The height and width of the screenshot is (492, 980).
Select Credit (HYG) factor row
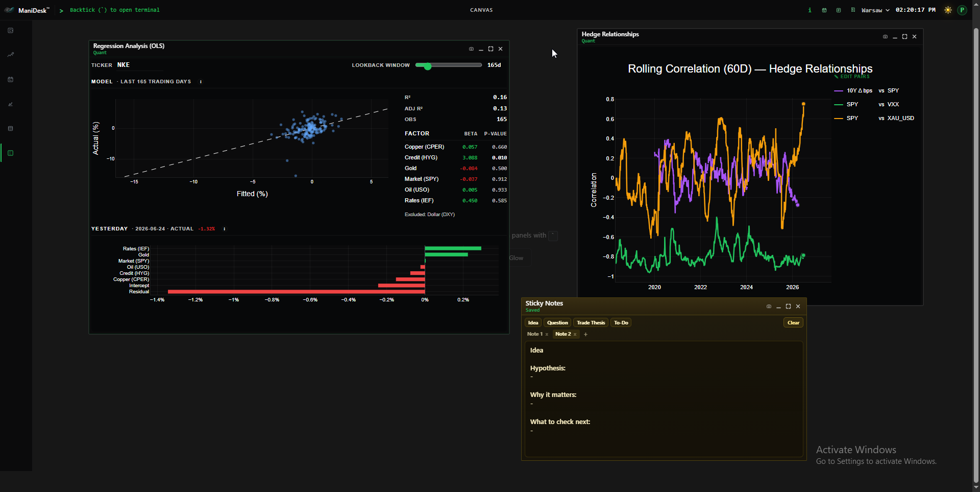[455, 158]
